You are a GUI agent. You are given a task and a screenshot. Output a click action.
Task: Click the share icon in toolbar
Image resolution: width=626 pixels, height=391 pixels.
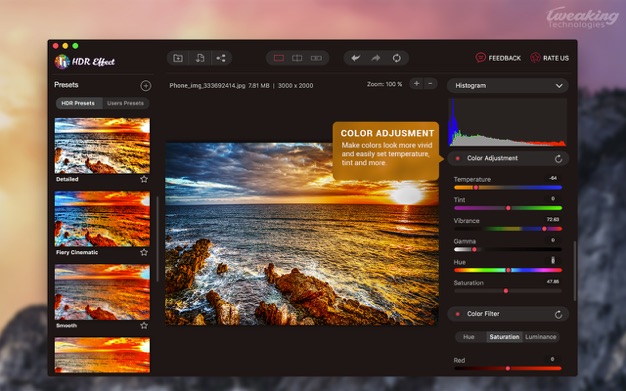(221, 58)
